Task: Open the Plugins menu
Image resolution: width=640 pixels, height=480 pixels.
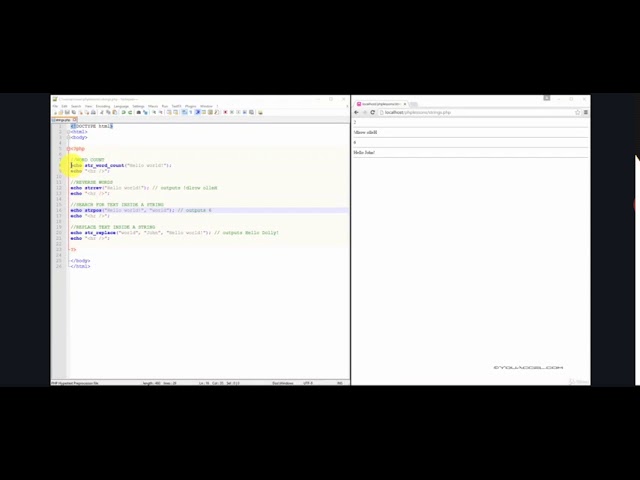Action: [x=191, y=106]
